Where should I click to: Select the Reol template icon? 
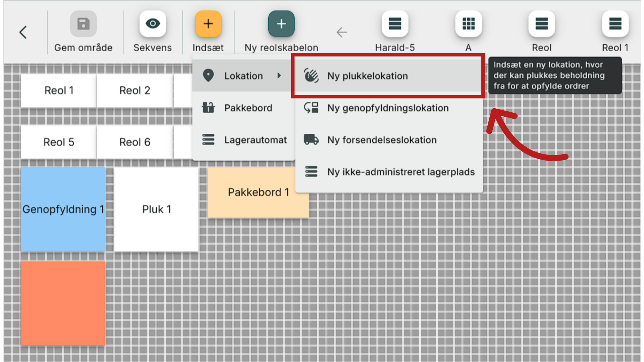(541, 24)
